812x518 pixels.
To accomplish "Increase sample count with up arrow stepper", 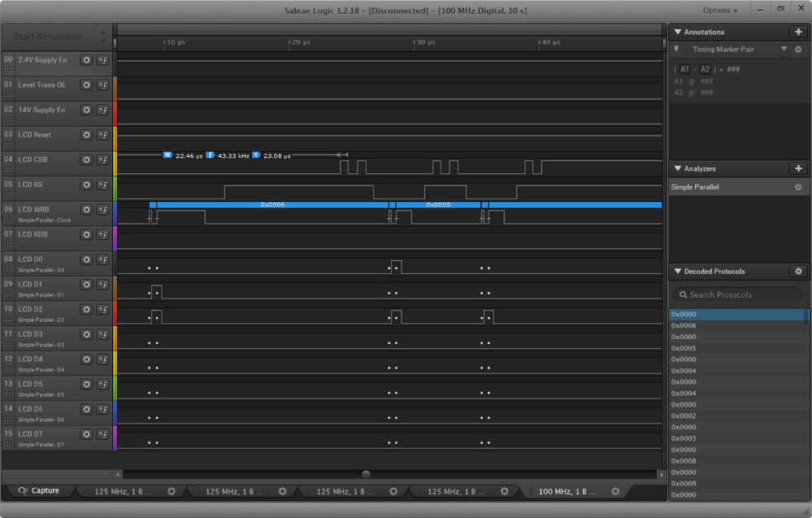I will [103, 32].
